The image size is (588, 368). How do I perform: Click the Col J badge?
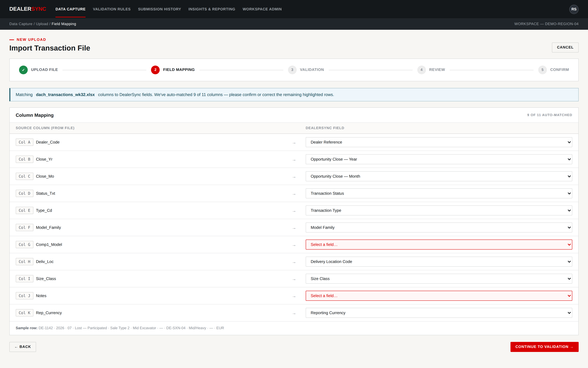click(25, 296)
